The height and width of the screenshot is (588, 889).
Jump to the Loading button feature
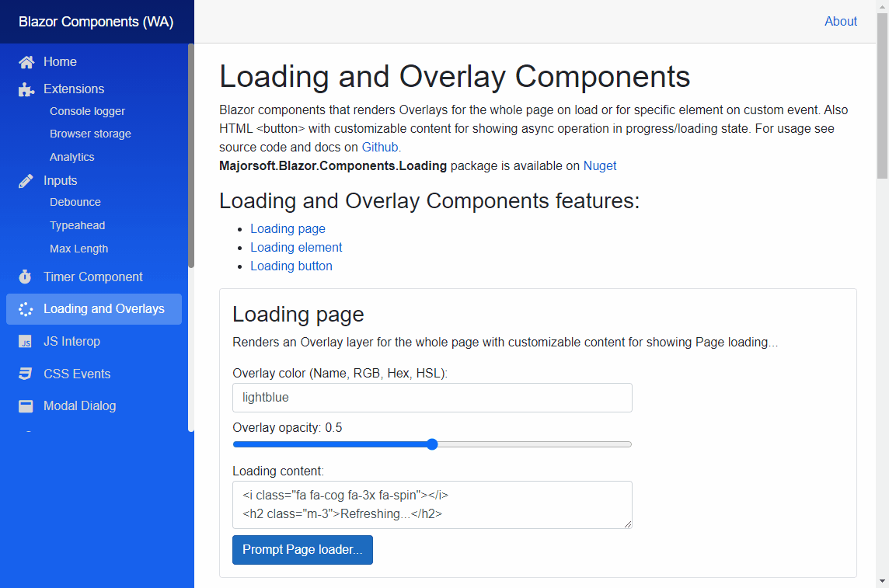291,266
